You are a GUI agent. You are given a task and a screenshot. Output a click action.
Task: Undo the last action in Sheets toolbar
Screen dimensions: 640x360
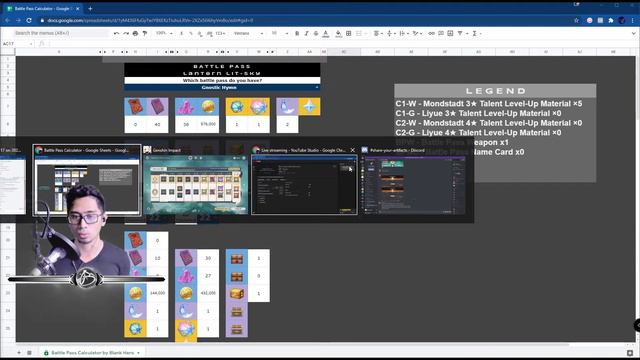(117, 33)
